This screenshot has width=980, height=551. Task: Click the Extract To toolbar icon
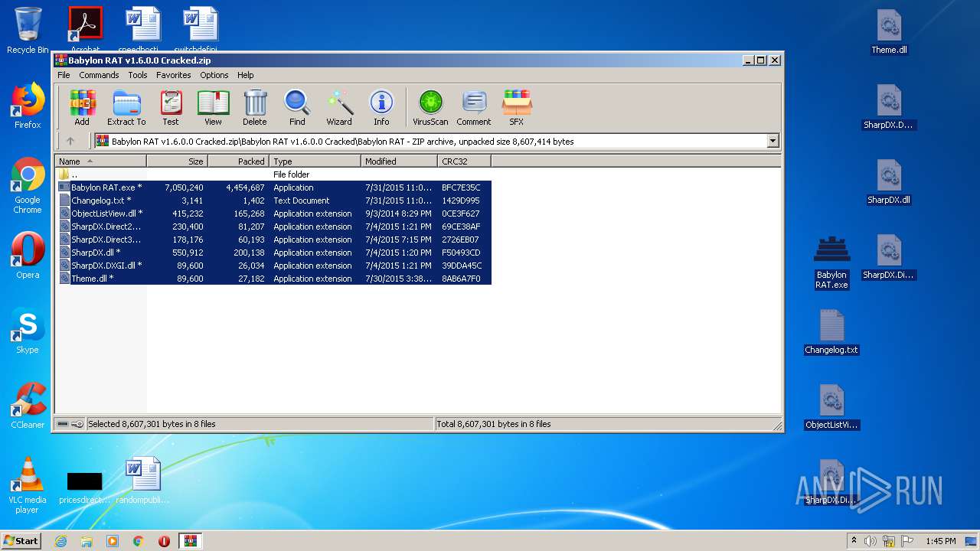pos(126,107)
